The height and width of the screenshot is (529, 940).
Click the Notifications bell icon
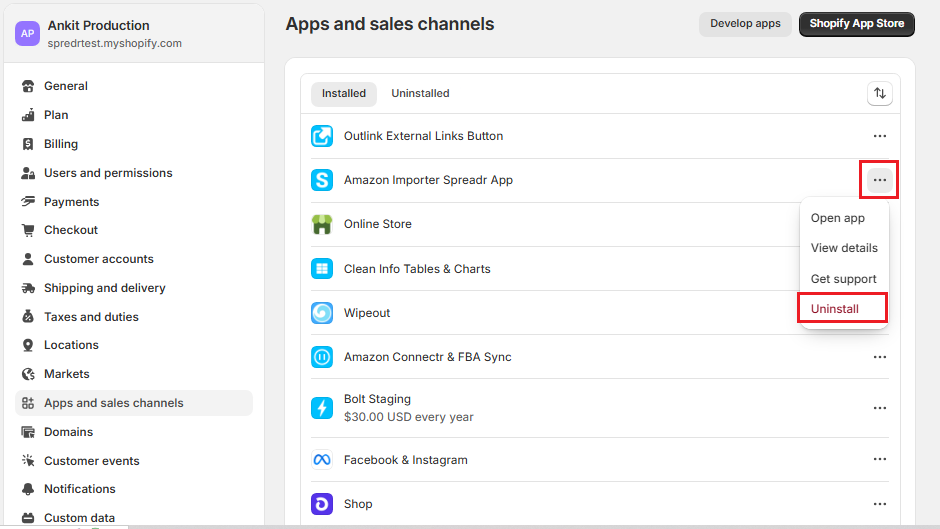click(x=28, y=489)
